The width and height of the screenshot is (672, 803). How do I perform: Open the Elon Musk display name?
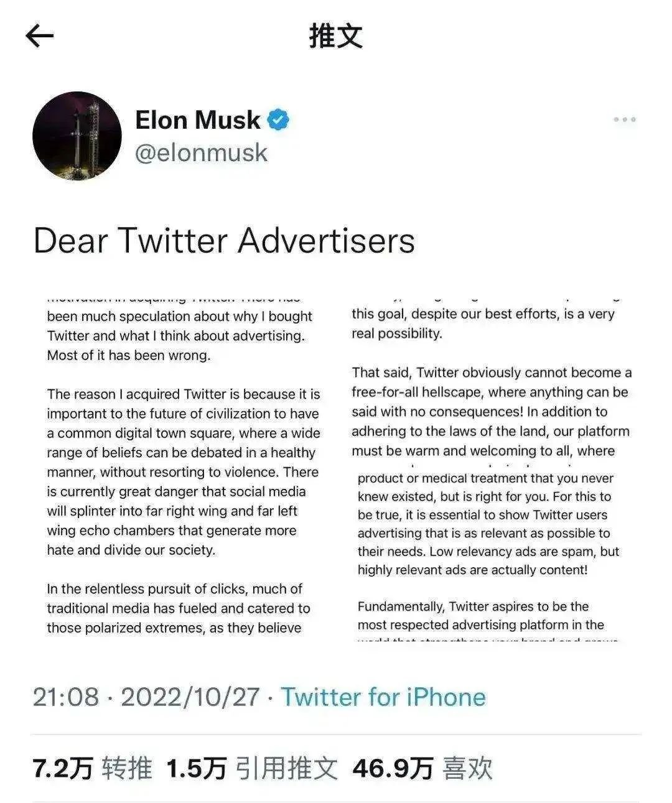(x=197, y=119)
